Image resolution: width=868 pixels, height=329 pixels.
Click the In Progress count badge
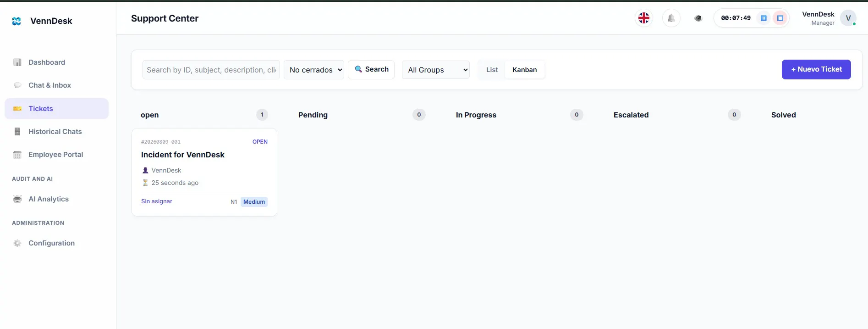click(x=577, y=115)
